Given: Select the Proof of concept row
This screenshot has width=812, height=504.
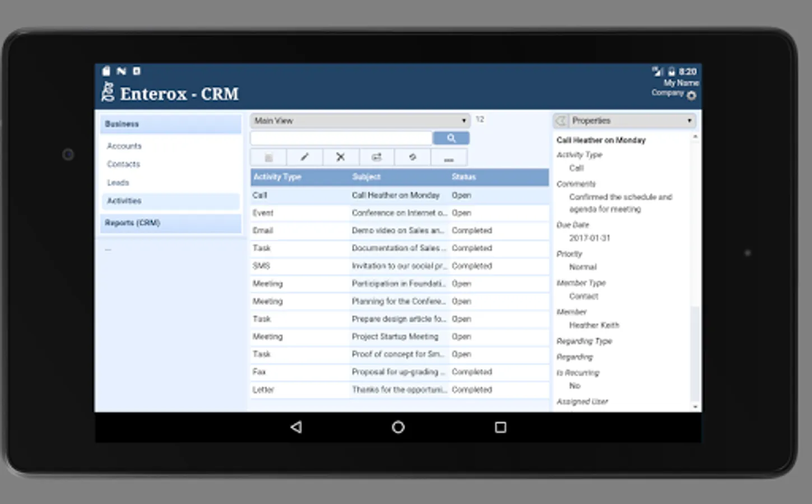Looking at the screenshot, I should [400, 354].
